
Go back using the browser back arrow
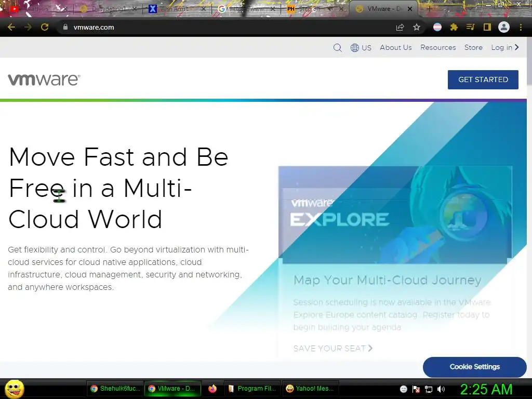[x=11, y=27]
